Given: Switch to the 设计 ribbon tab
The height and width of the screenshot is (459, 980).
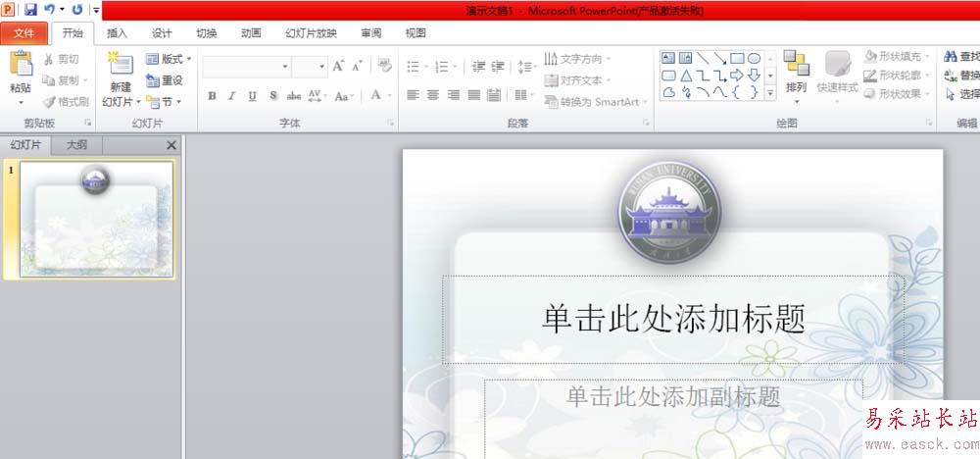Looking at the screenshot, I should coord(162,33).
